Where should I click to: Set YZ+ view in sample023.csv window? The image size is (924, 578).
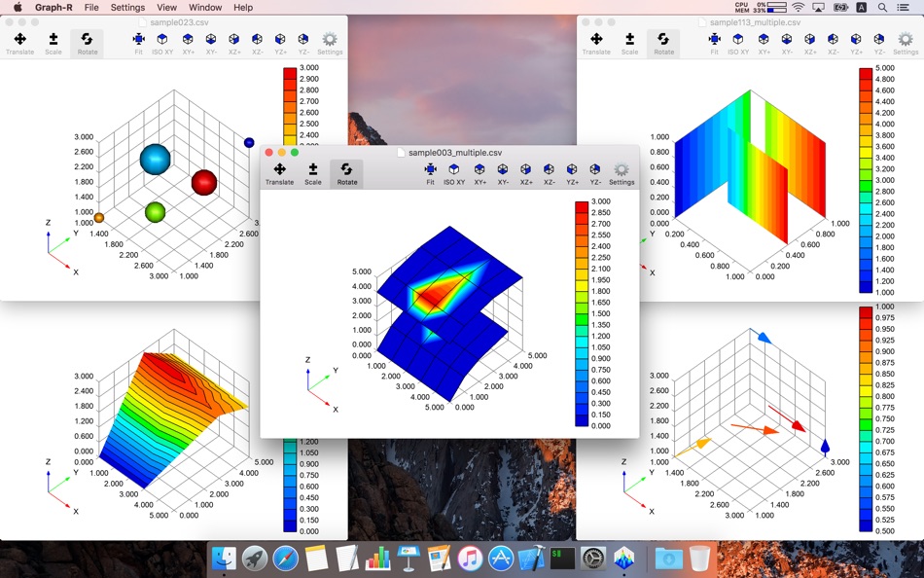pyautogui.click(x=280, y=44)
